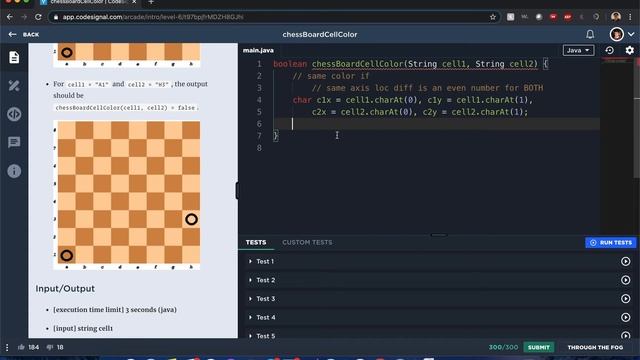This screenshot has height=360, width=640.
Task: Click the like count 184
Action: (33, 347)
